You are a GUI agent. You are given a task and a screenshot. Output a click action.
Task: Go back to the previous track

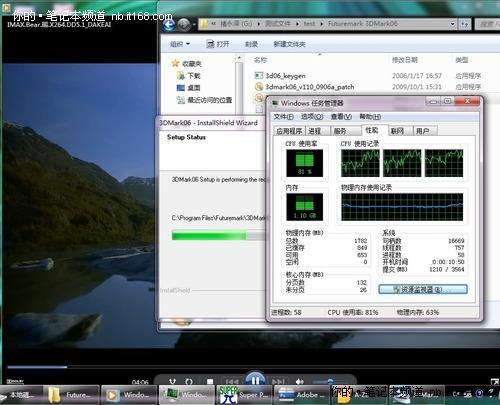pyautogui.click(x=232, y=381)
